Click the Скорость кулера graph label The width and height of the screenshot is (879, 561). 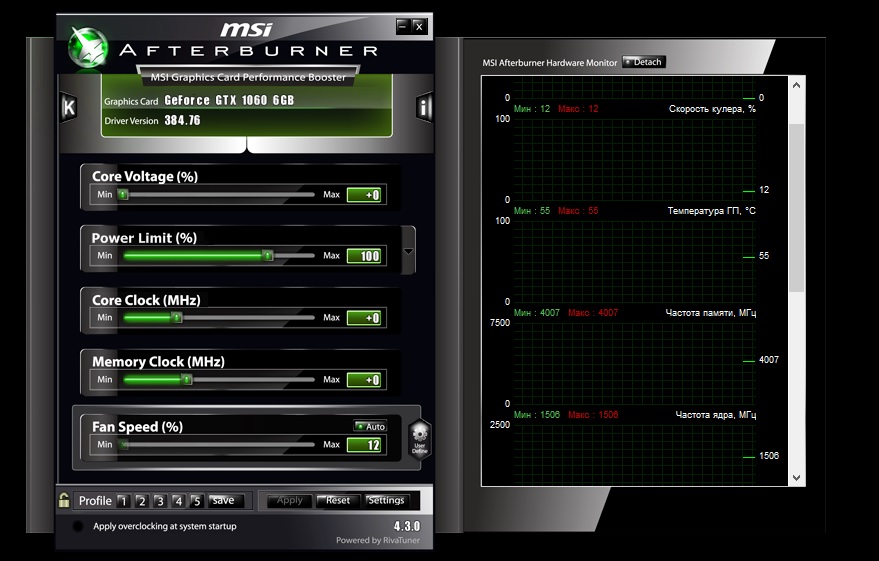(x=712, y=109)
